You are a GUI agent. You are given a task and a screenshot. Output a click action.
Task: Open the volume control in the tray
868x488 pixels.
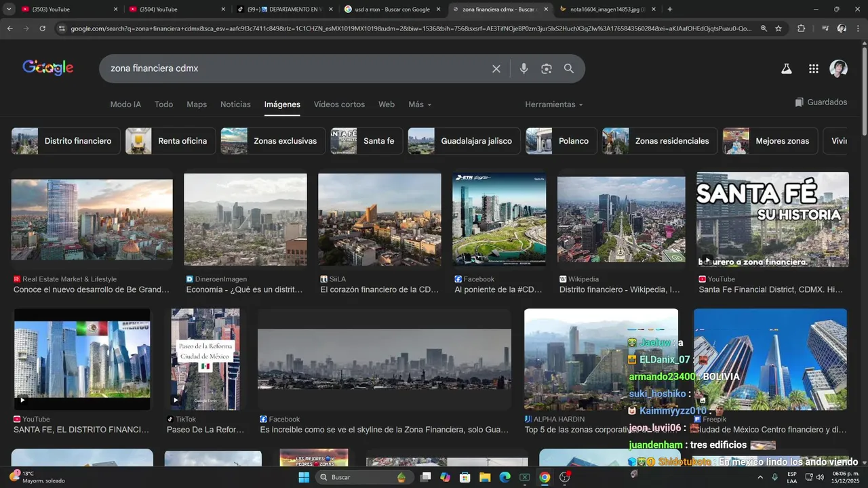[820, 477]
